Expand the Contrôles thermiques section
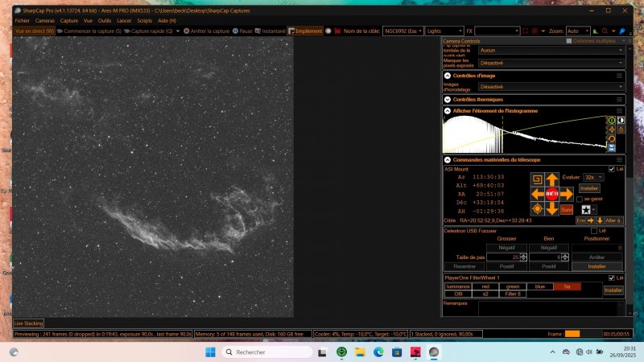This screenshot has width=644, height=362. point(448,100)
